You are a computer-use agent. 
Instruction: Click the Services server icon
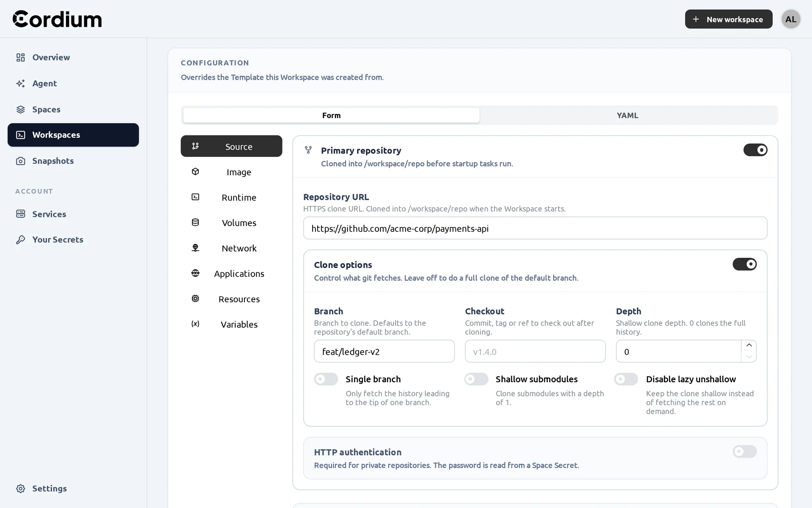[20, 214]
